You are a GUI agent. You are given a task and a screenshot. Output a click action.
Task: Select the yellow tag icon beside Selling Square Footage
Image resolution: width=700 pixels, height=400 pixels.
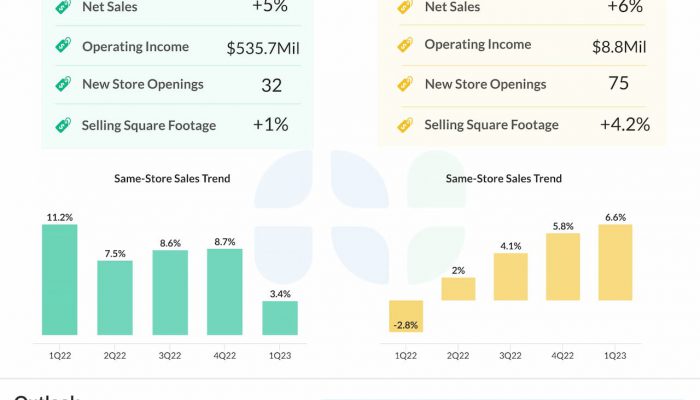click(x=405, y=125)
